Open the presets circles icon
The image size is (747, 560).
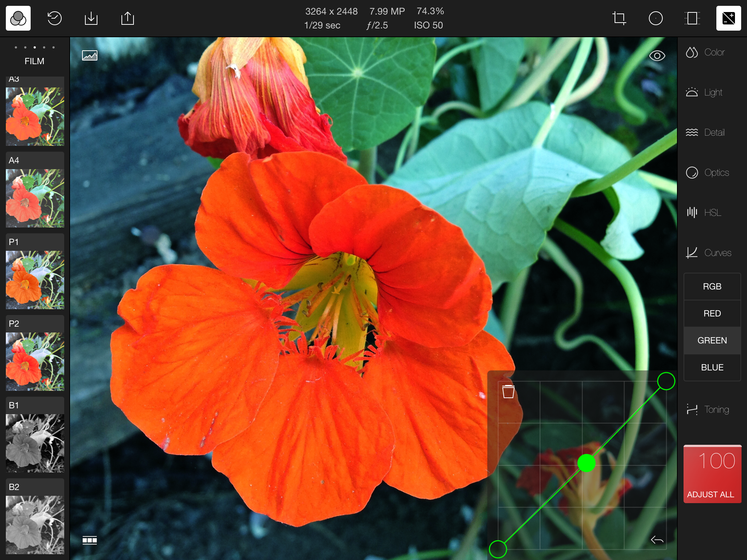pos(18,18)
